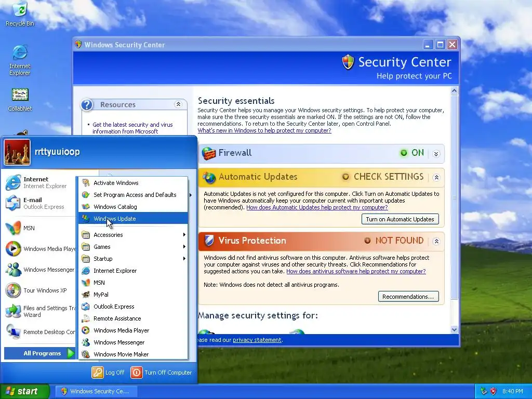
Task: Open MyPal in All Programs list
Action: (x=133, y=295)
